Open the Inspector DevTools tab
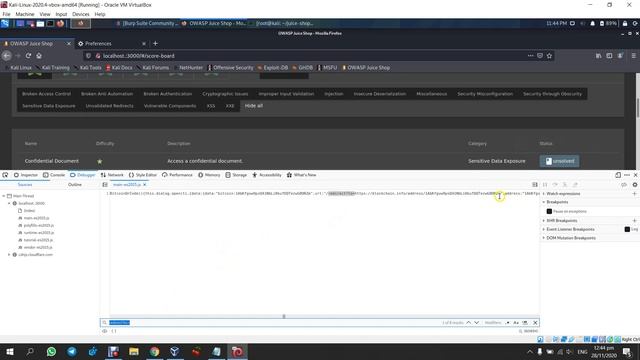The height and width of the screenshot is (360, 640). click(x=26, y=175)
